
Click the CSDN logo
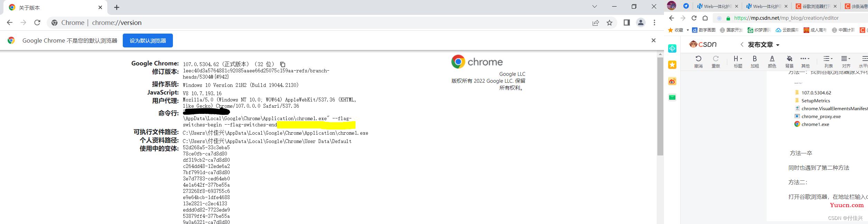[x=703, y=44]
